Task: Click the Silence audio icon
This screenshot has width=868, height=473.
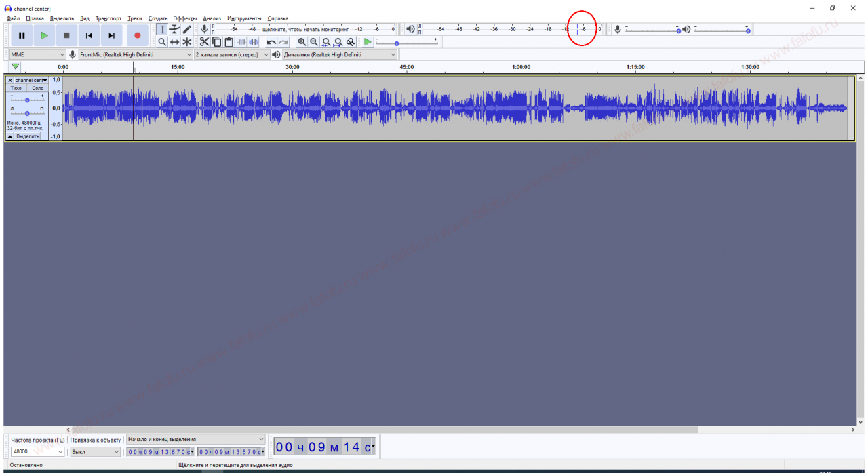Action: pos(254,42)
